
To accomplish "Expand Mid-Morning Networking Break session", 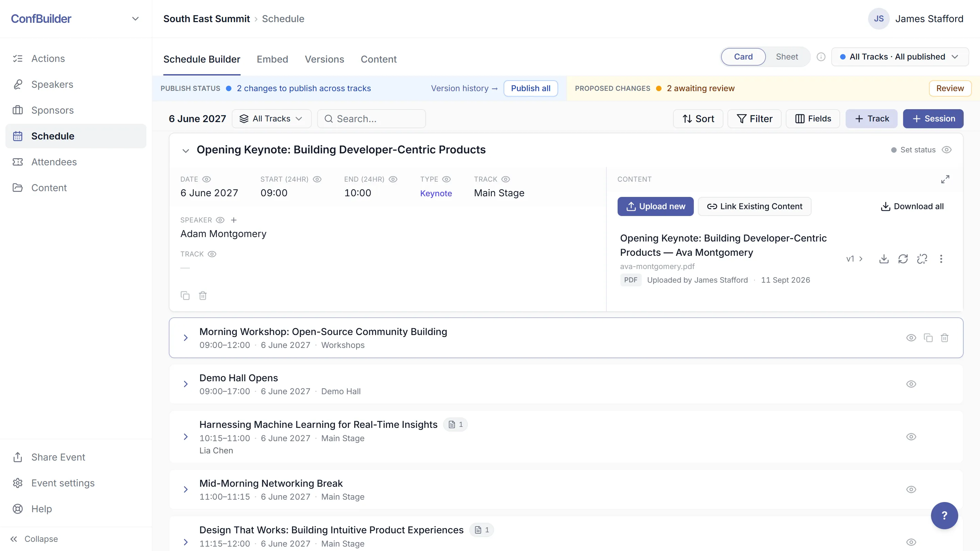I will pos(186,489).
